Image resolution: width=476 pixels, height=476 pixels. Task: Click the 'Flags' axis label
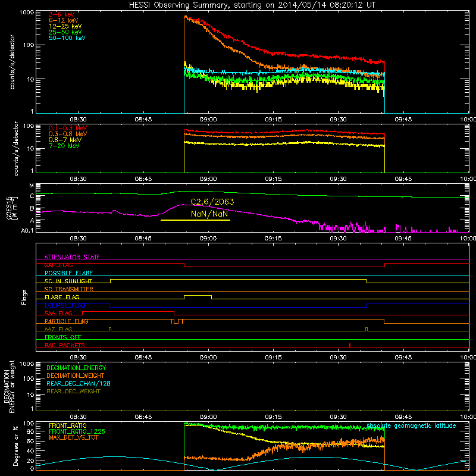coord(24,297)
